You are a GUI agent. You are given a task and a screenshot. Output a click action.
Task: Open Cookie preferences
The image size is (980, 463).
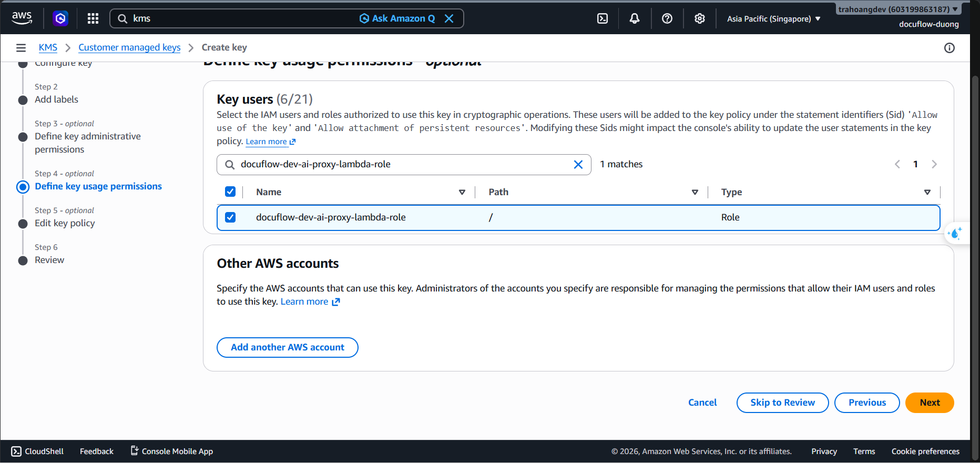(925, 451)
